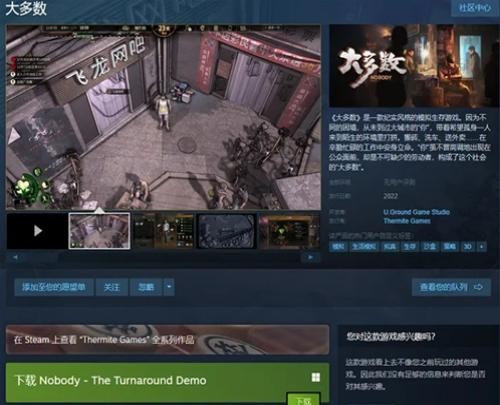Click the 大多数 game capsule header image
This screenshot has height=405, width=500.
coord(414,66)
